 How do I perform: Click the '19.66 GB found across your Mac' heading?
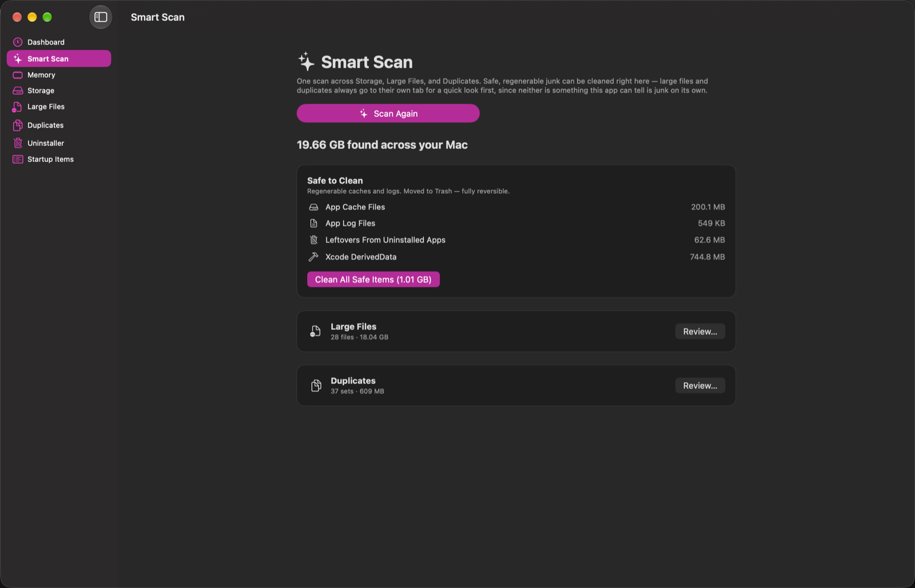point(382,145)
